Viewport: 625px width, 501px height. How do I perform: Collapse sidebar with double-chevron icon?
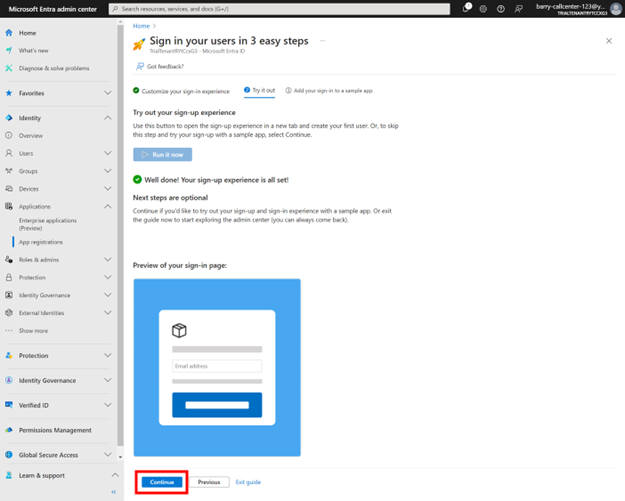(x=114, y=492)
